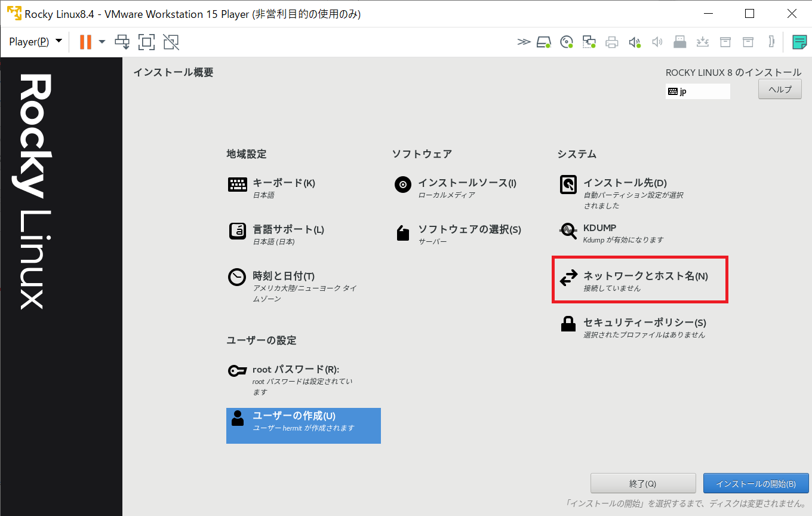This screenshot has width=812, height=516.
Task: Toggle Unity mode icon
Action: [171, 42]
